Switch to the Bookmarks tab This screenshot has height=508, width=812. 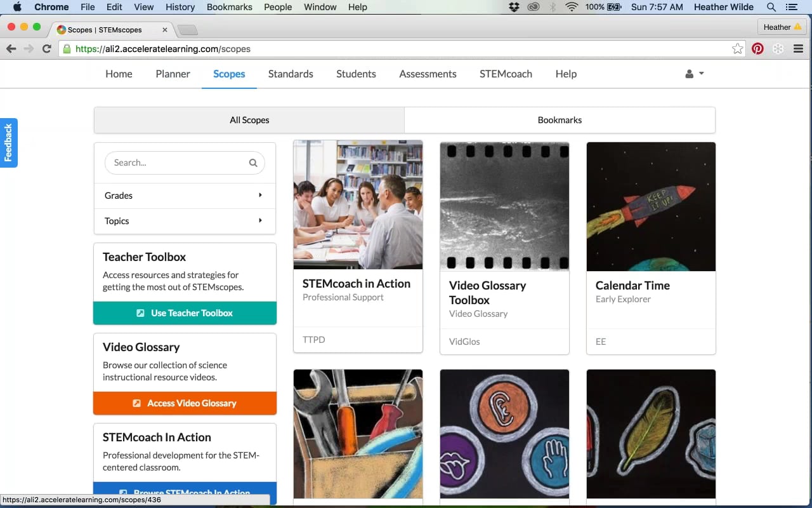tap(560, 120)
